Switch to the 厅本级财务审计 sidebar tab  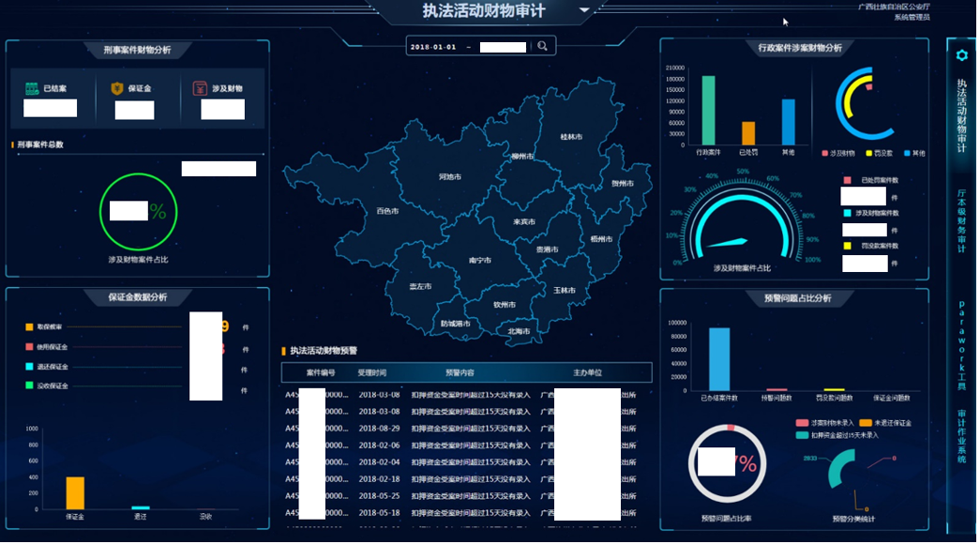tap(961, 221)
